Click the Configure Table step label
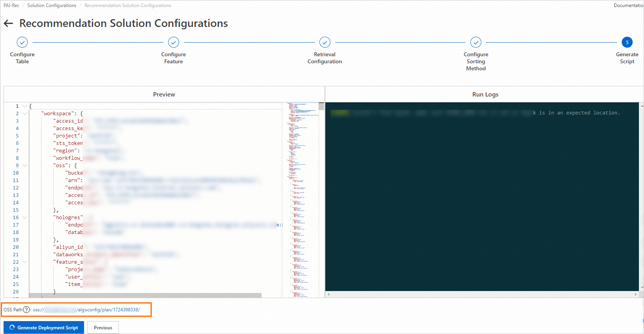The image size is (644, 334). (x=22, y=58)
